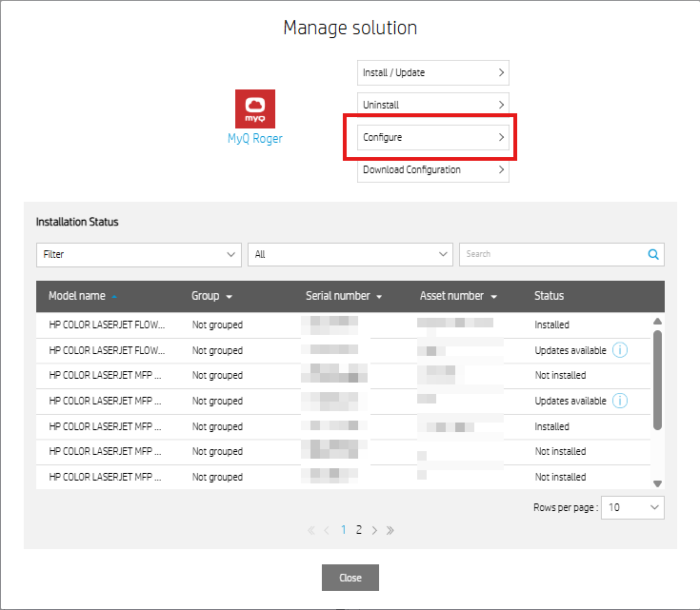
Task: Click the Close button
Action: [350, 578]
